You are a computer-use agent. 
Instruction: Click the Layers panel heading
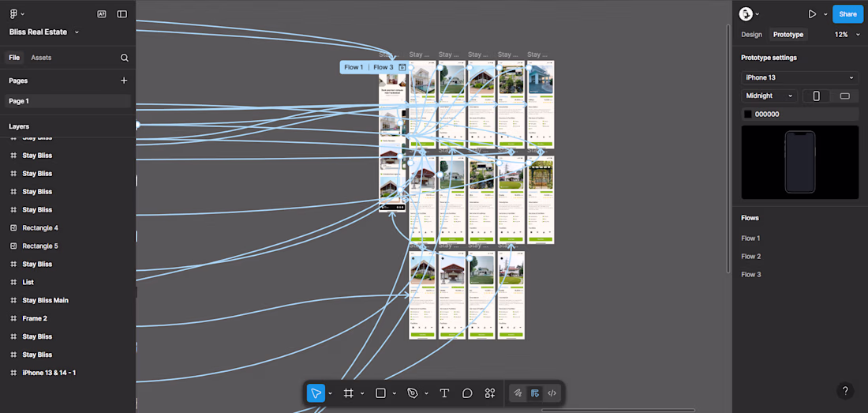coord(19,126)
